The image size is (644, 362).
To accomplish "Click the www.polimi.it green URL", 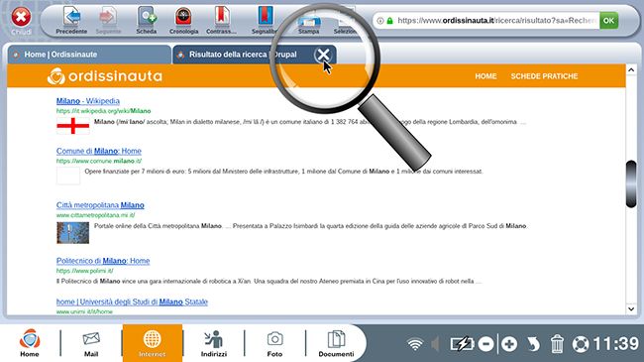I will pyautogui.click(x=84, y=271).
